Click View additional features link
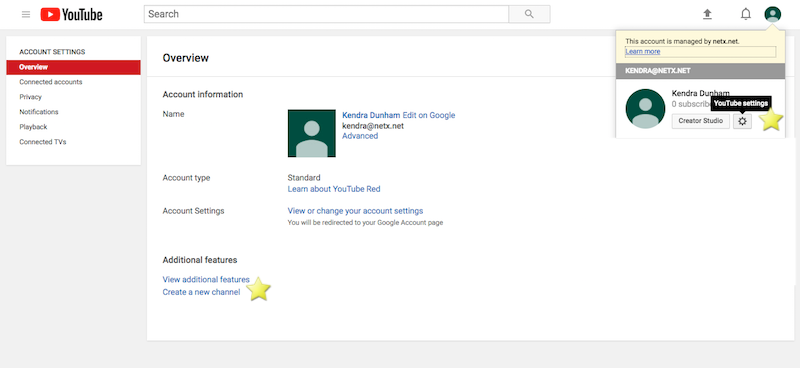This screenshot has height=368, width=800. tap(206, 280)
